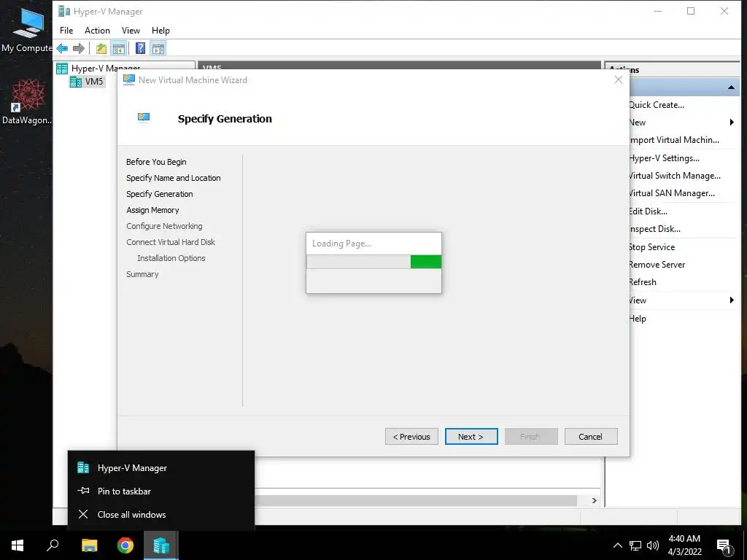747x560 pixels.
Task: Open the File menu
Action: tap(66, 31)
